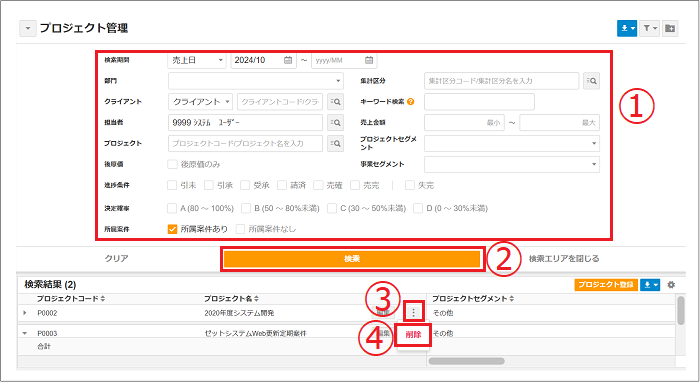
Task: Select 削除 from the row popup menu
Action: [413, 335]
